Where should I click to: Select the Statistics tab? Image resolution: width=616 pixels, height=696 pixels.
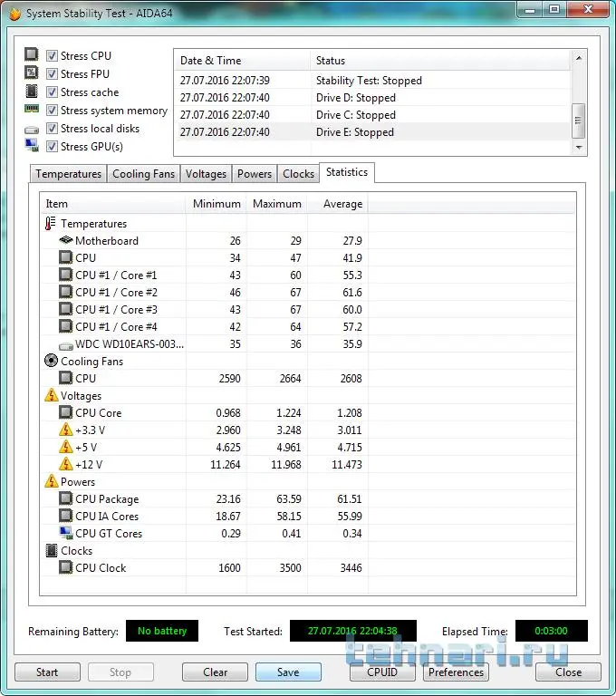point(347,172)
